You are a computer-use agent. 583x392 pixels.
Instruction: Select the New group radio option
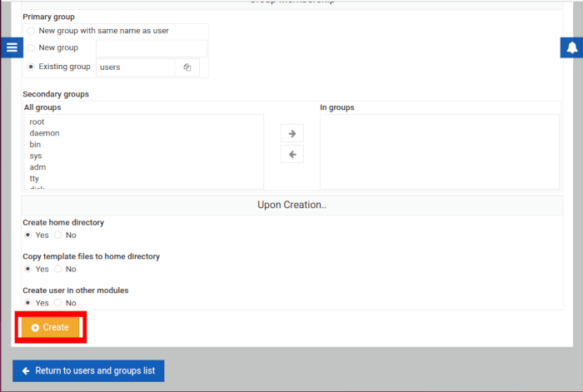(x=32, y=47)
